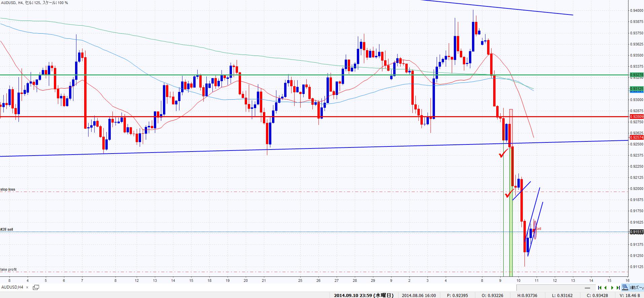Jump to the first bar using skip-to-start arrow
The image size is (644, 298).
(x=600, y=288)
